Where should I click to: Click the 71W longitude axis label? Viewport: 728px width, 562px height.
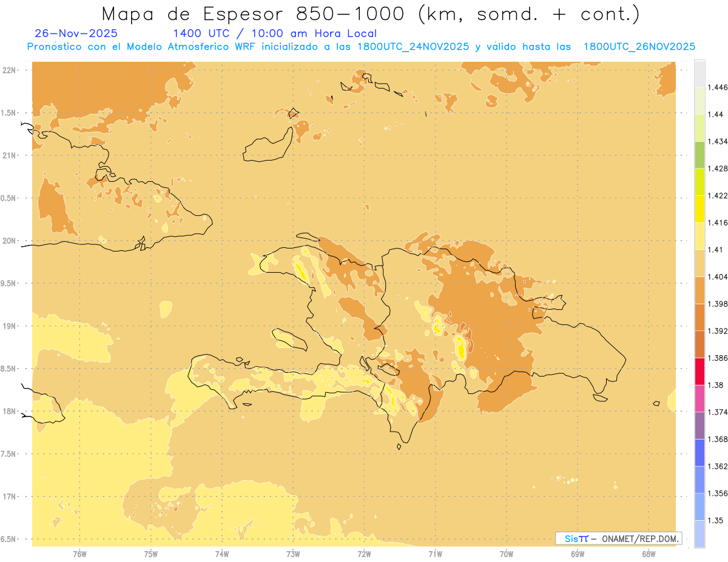coord(435,554)
